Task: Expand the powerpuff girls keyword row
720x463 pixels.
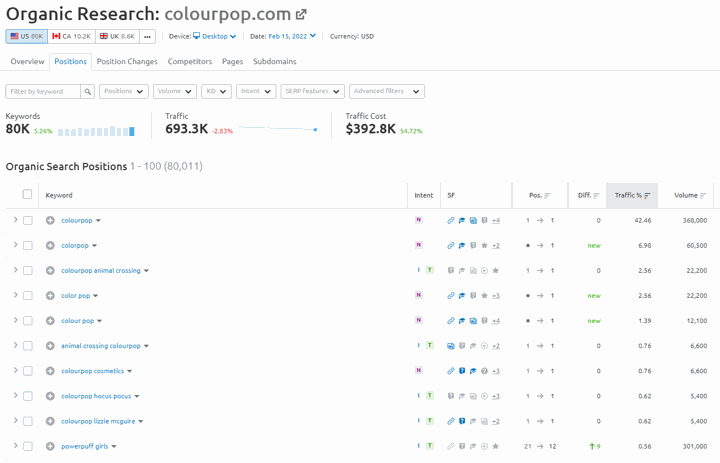Action: point(15,446)
